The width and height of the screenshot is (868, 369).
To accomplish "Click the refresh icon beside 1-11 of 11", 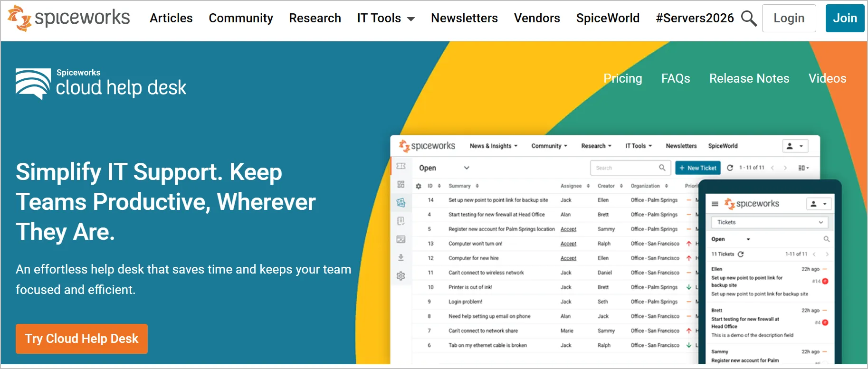I will [730, 168].
